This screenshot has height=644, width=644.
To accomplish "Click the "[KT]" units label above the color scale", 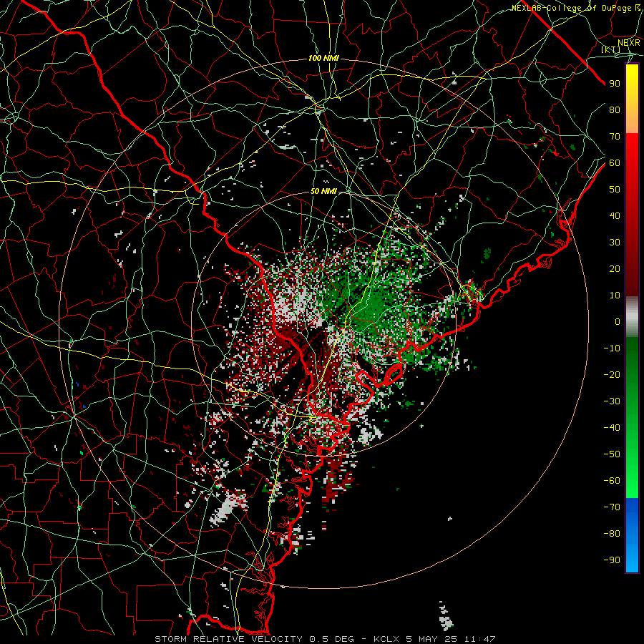I will click(611, 49).
